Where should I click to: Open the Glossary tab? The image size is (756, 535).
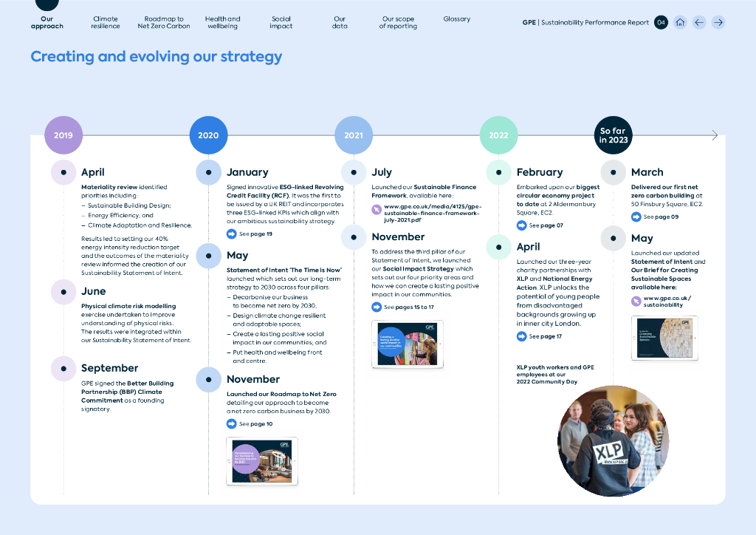tap(456, 18)
